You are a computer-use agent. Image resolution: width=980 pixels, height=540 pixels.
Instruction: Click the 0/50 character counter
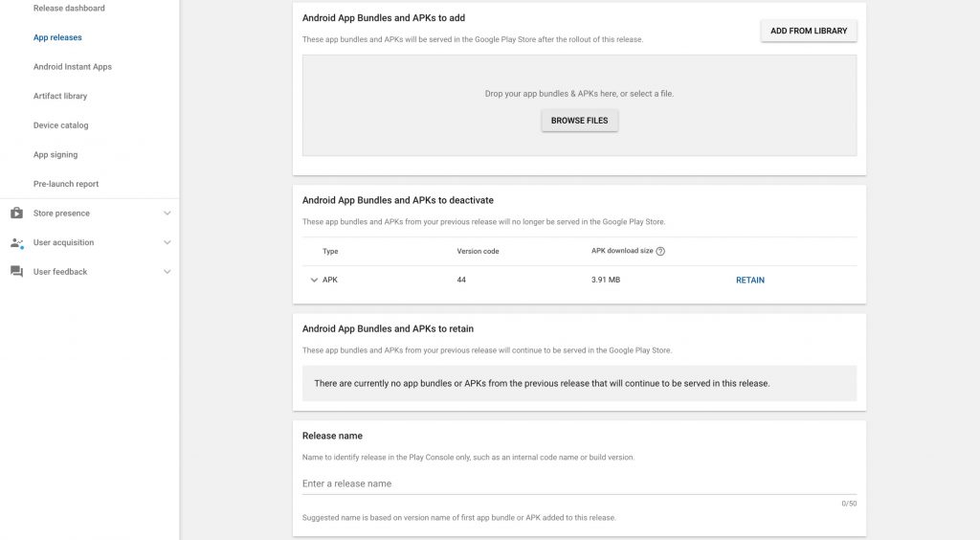849,504
